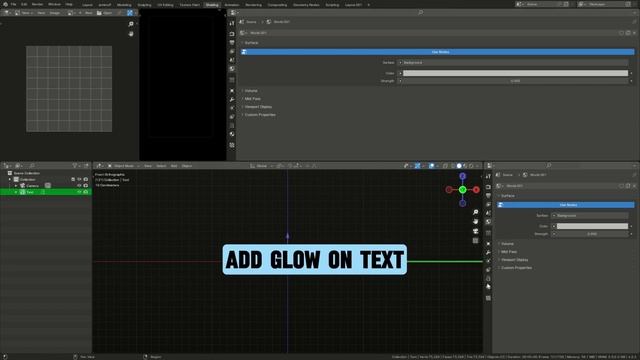This screenshot has height=360, width=640.
Task: Open the Output tab in the top Properties editor
Action: click(232, 42)
